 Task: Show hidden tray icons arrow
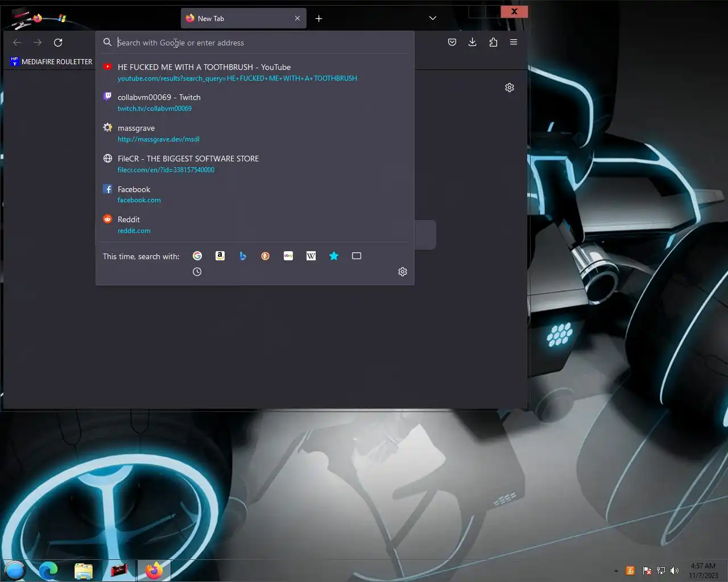tap(616, 571)
